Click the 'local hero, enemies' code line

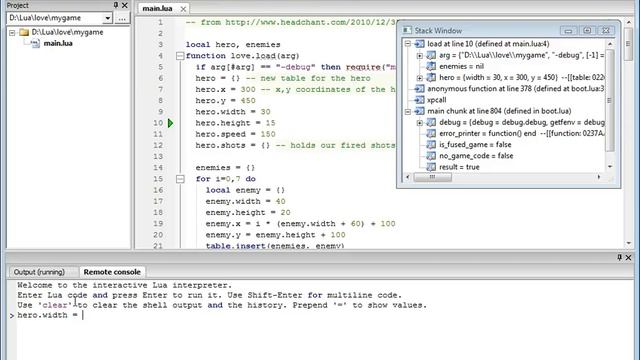(x=233, y=44)
